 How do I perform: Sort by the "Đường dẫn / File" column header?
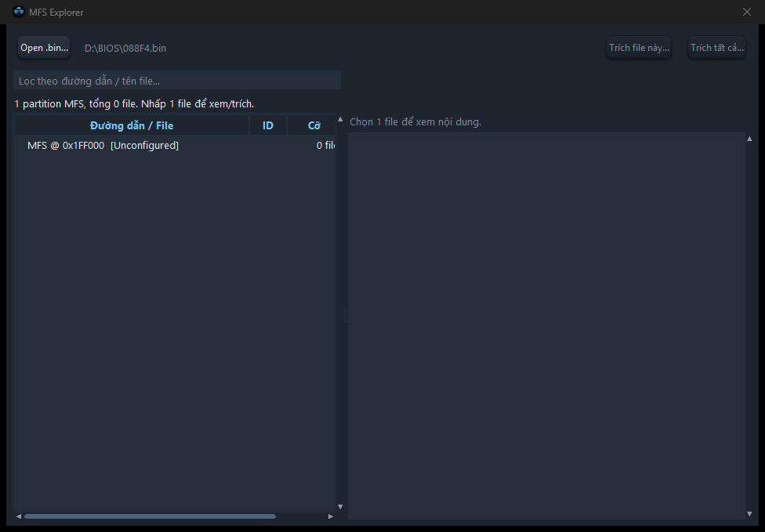132,125
